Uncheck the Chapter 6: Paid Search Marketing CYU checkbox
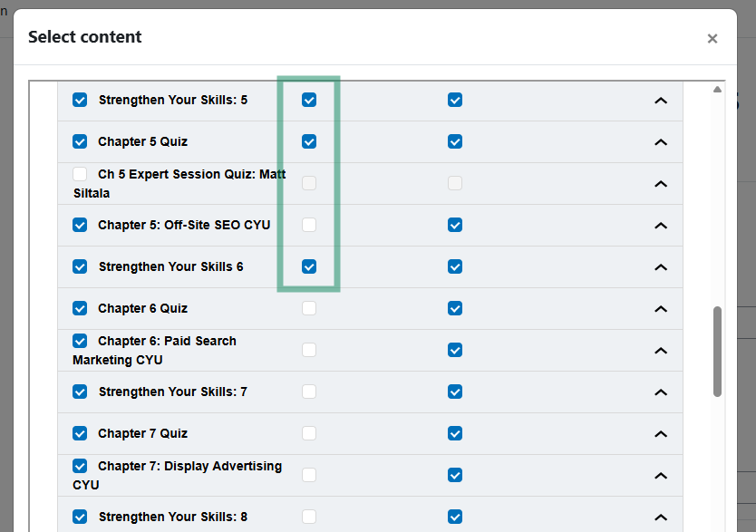The width and height of the screenshot is (756, 532). 80,341
